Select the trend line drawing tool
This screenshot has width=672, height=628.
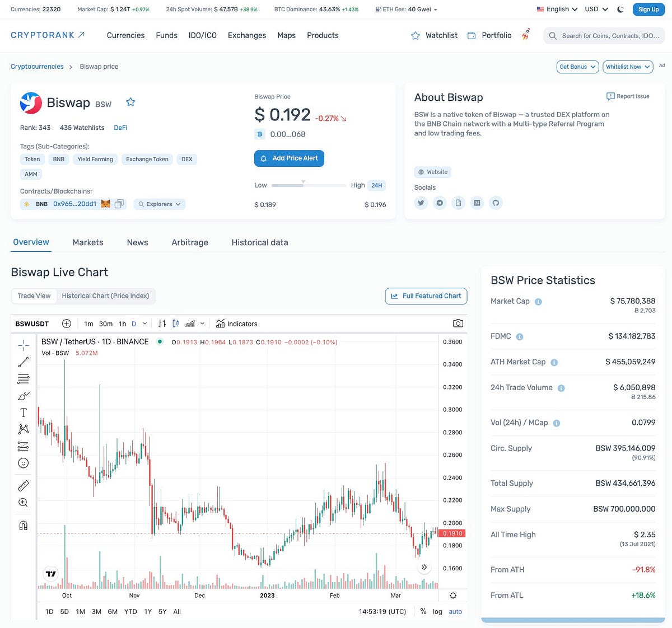coord(24,362)
